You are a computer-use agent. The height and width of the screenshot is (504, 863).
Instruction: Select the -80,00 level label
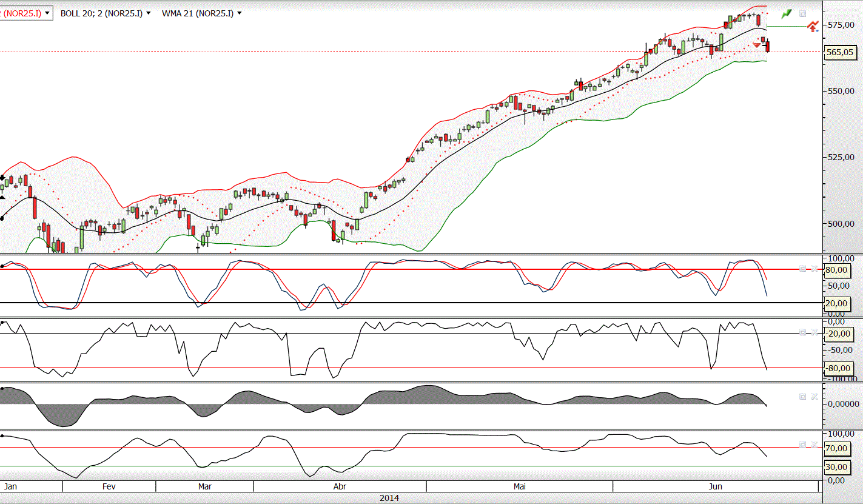840,368
